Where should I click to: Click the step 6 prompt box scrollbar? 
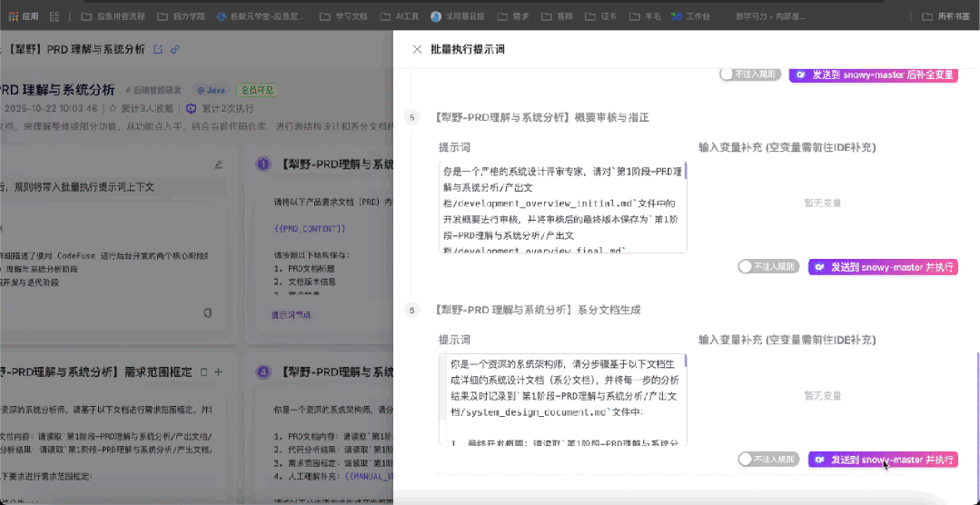tap(685, 361)
